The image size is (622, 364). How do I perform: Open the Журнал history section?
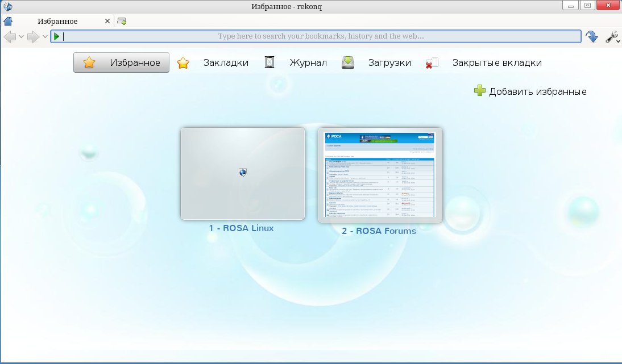tap(296, 62)
